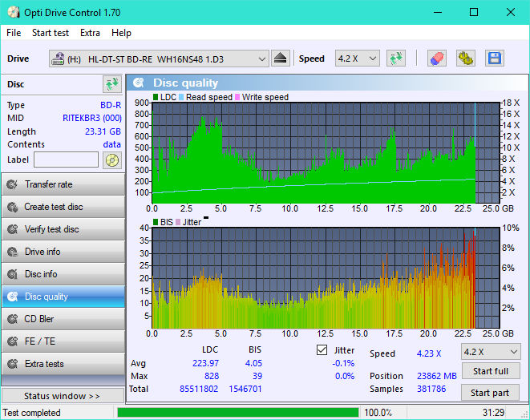Select the CD Bler view
The height and width of the screenshot is (420, 530).
click(x=63, y=319)
